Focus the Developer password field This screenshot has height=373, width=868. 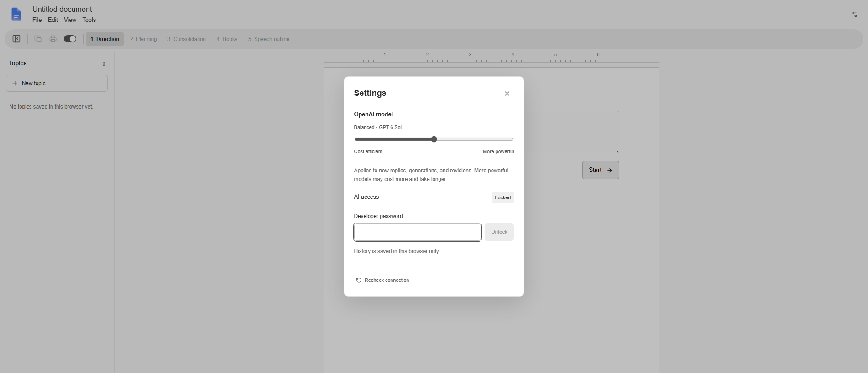(x=418, y=232)
